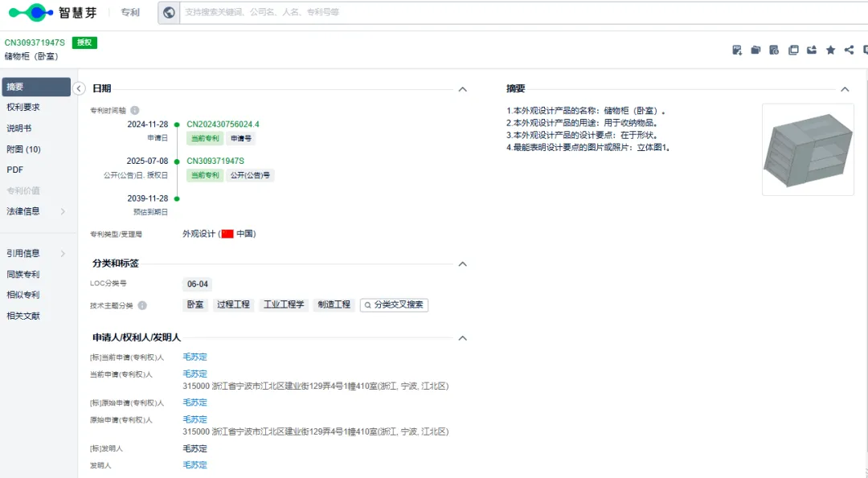Expand 引用信息 submenu arrow
This screenshot has width=868, height=478.
point(63,253)
